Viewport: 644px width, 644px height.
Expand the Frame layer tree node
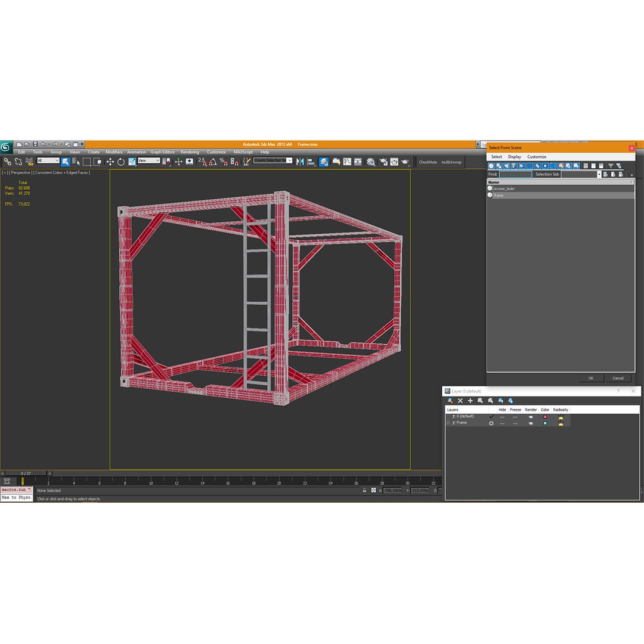448,423
